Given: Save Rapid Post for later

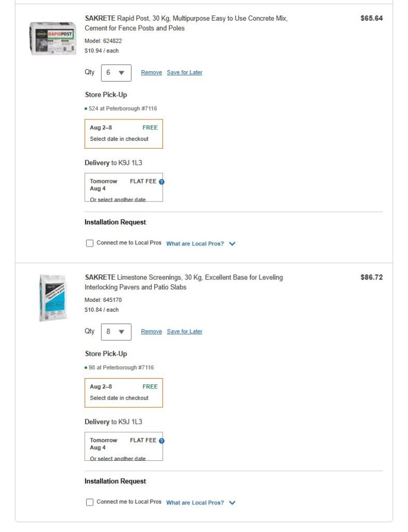Looking at the screenshot, I should tap(184, 73).
